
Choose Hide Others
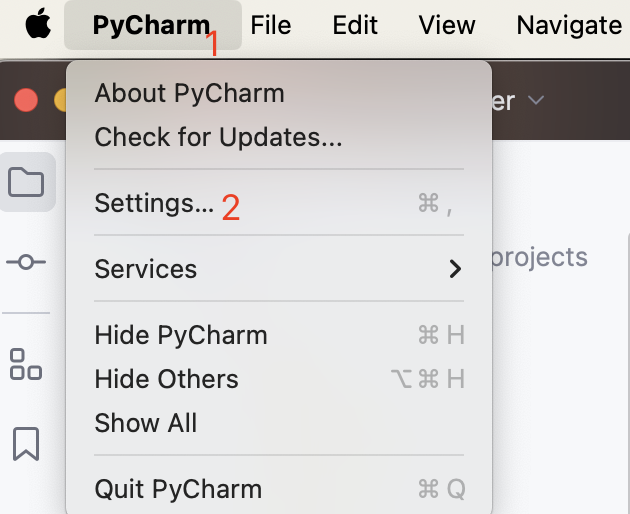click(x=166, y=379)
